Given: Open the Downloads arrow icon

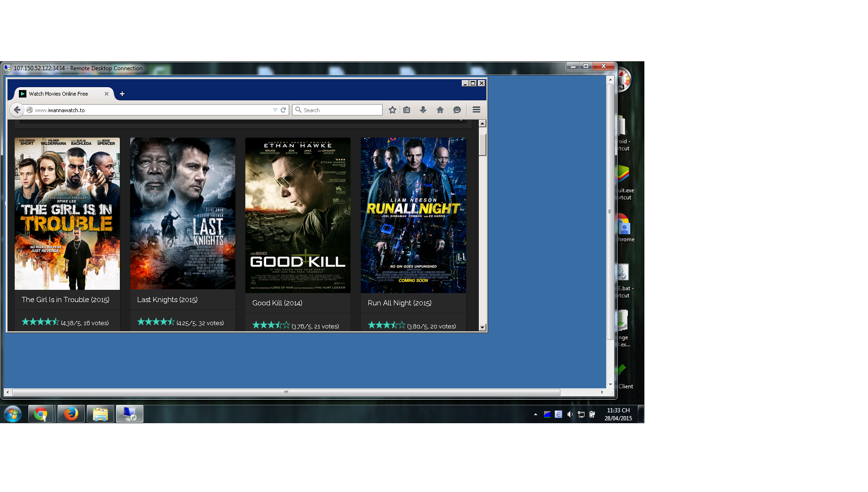Looking at the screenshot, I should pos(423,110).
